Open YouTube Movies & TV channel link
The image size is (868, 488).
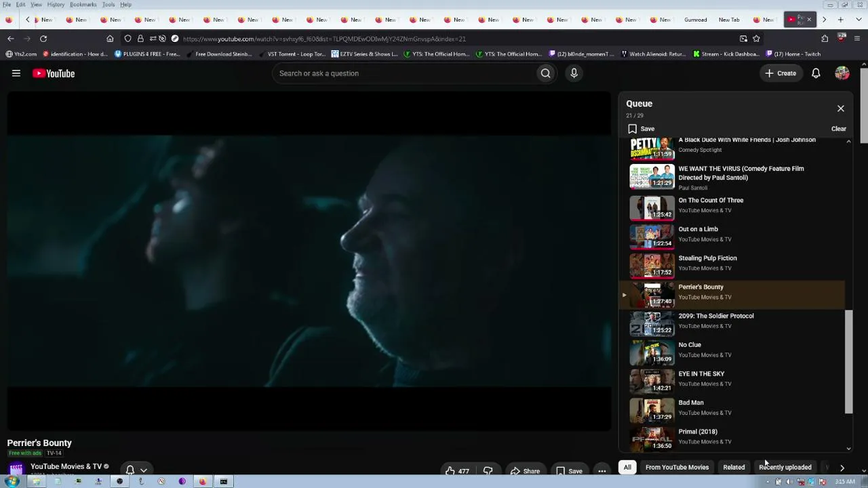pos(66,466)
